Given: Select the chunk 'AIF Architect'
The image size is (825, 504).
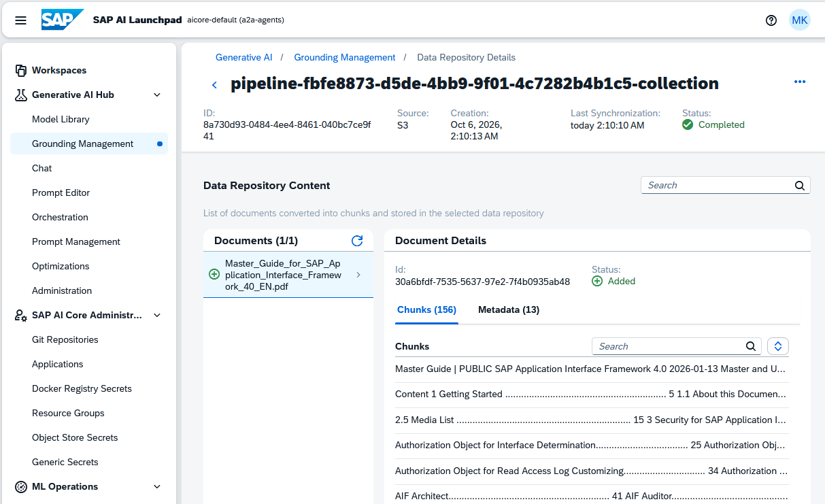Looking at the screenshot, I should point(592,496).
